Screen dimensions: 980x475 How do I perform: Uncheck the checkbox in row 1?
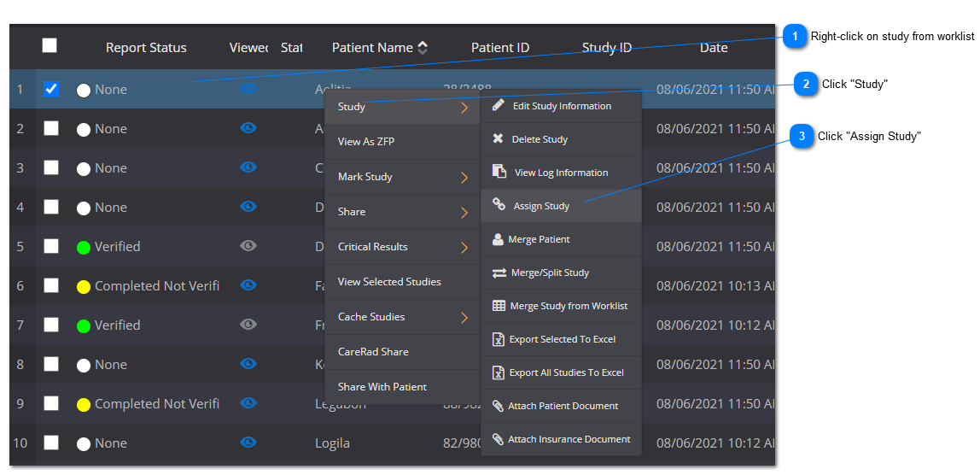coord(51,89)
